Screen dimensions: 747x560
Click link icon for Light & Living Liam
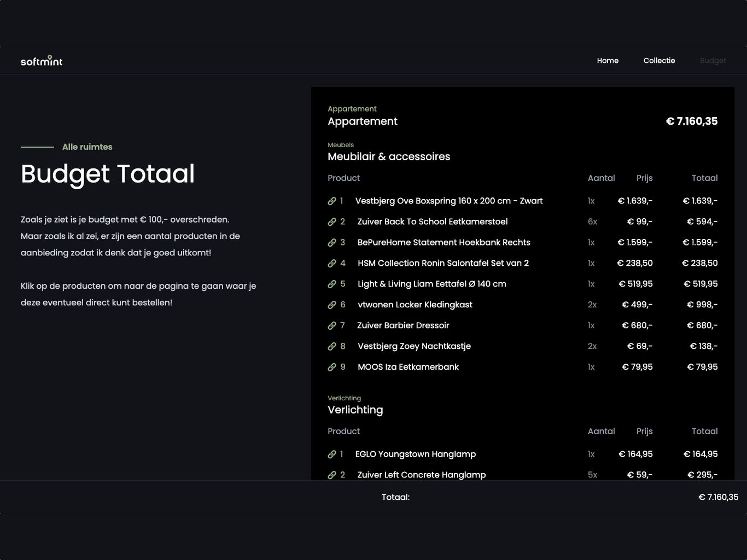[332, 284]
